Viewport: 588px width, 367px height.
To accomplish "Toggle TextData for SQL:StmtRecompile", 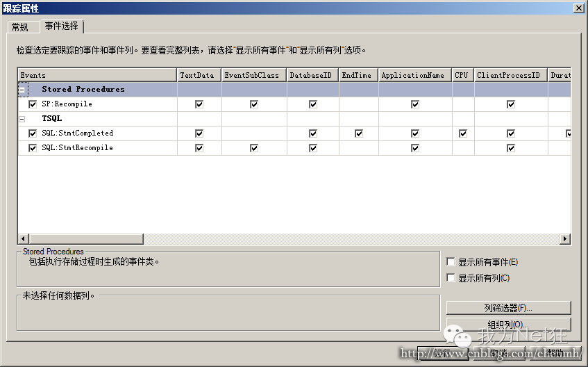I will click(x=199, y=148).
